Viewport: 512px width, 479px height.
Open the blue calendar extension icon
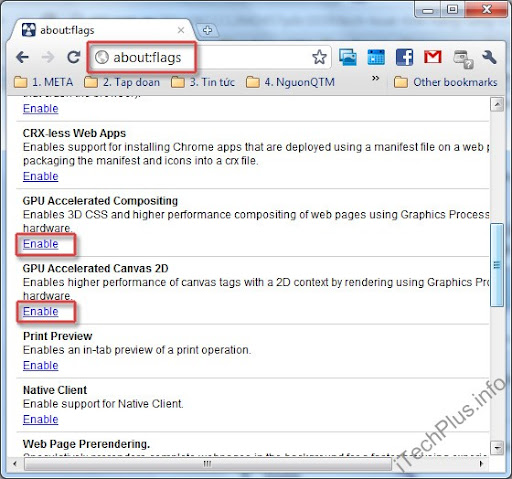(376, 57)
